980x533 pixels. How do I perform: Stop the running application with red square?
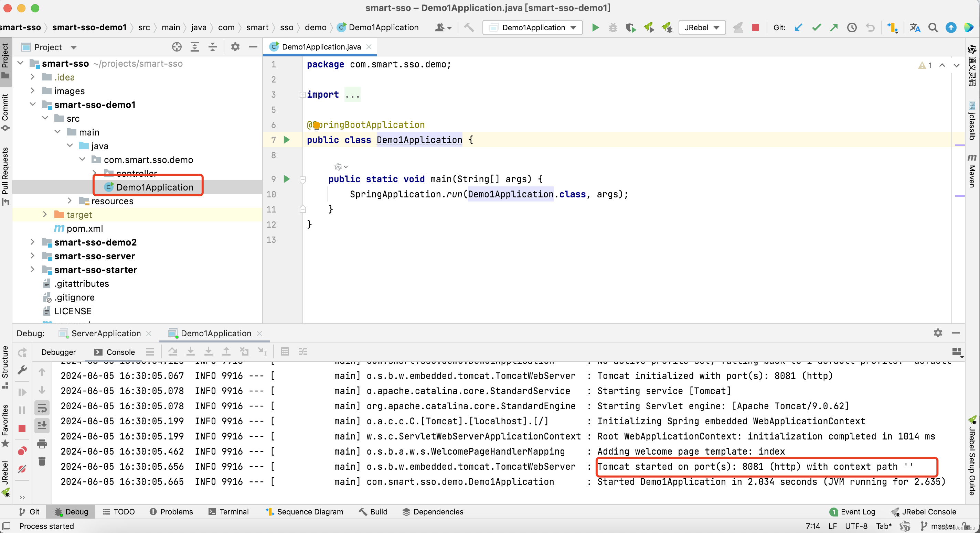756,28
